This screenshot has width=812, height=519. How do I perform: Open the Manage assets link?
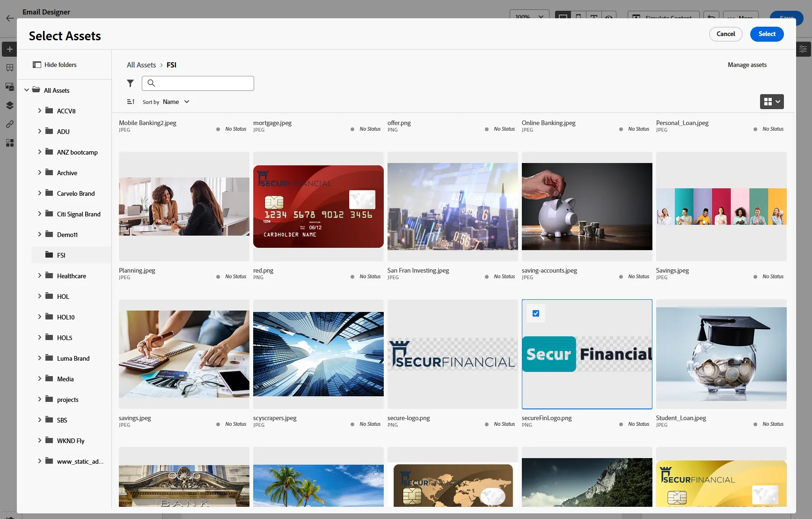click(x=747, y=65)
